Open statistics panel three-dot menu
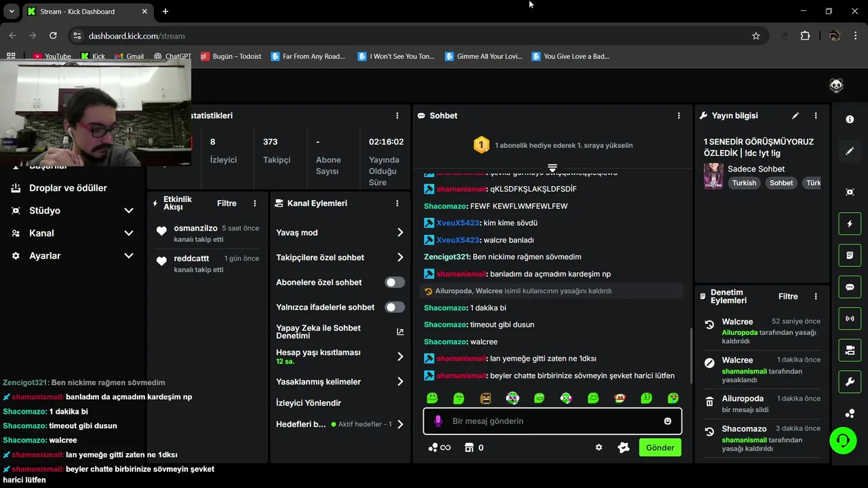Image resolution: width=868 pixels, height=488 pixels. pos(397,116)
